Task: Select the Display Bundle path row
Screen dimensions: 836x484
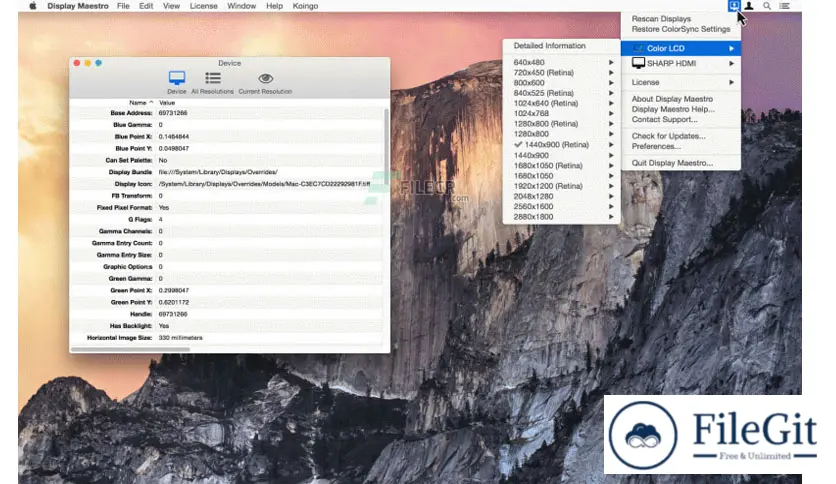Action: click(227, 172)
